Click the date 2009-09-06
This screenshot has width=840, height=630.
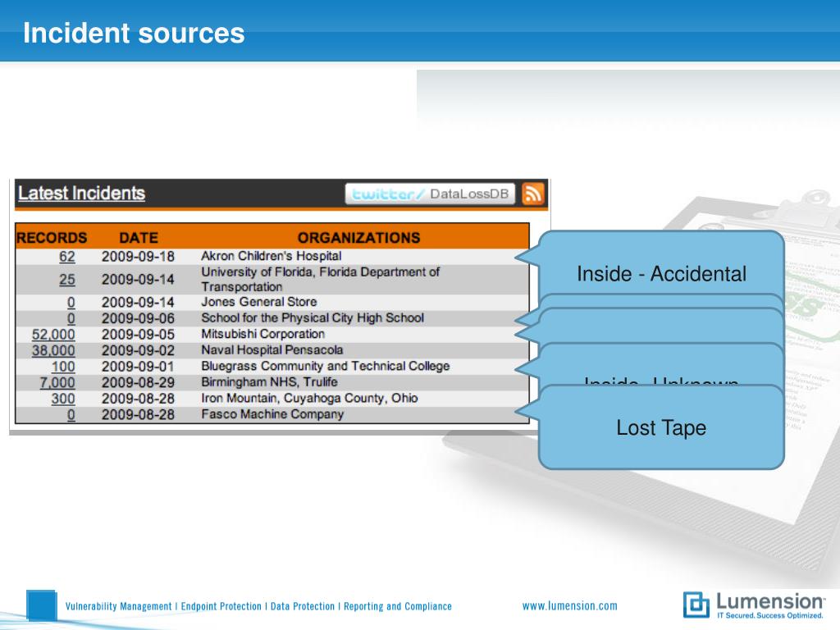pyautogui.click(x=138, y=319)
